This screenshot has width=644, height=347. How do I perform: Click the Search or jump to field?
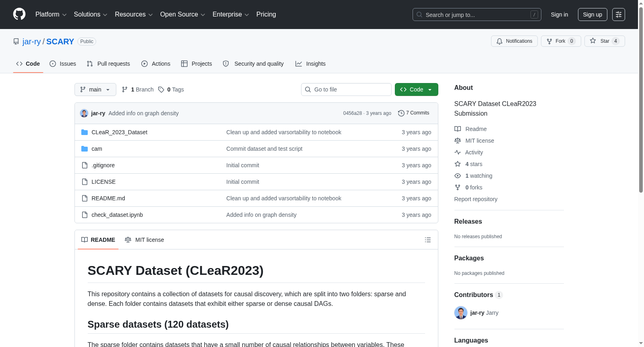click(x=477, y=15)
